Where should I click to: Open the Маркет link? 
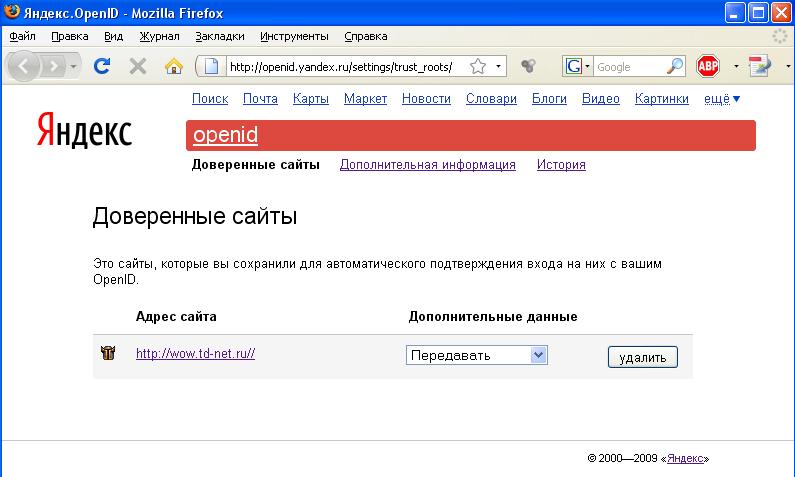(x=365, y=98)
